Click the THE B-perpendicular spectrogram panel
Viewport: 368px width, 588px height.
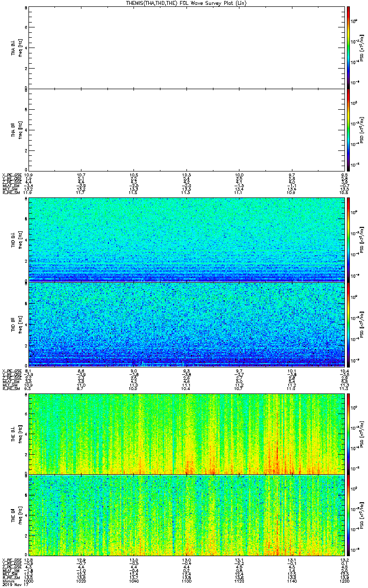(x=186, y=433)
